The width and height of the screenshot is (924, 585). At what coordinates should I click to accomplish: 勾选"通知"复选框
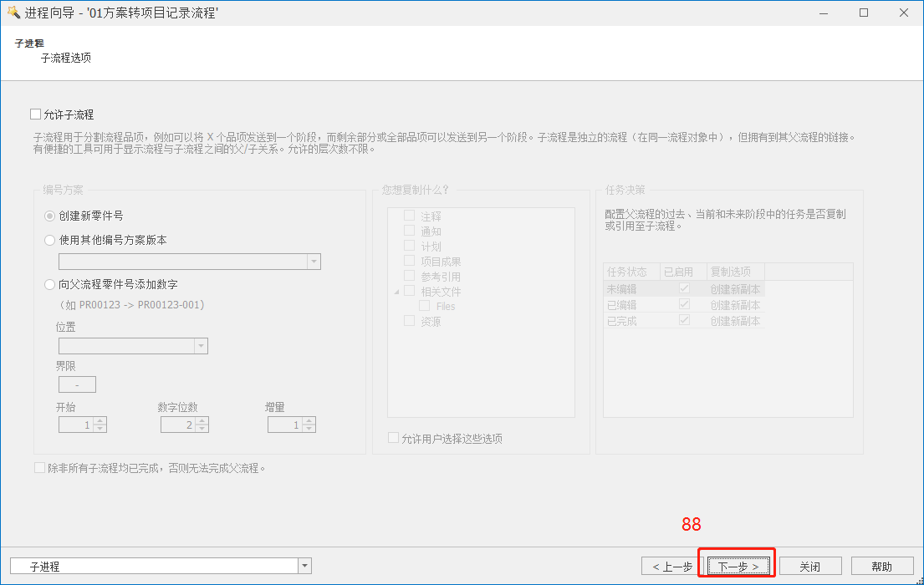click(x=410, y=231)
